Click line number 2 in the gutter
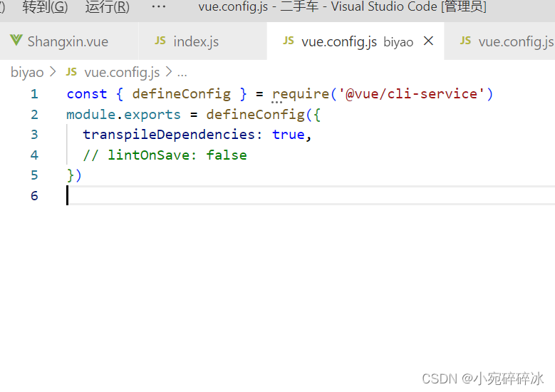 [34, 114]
